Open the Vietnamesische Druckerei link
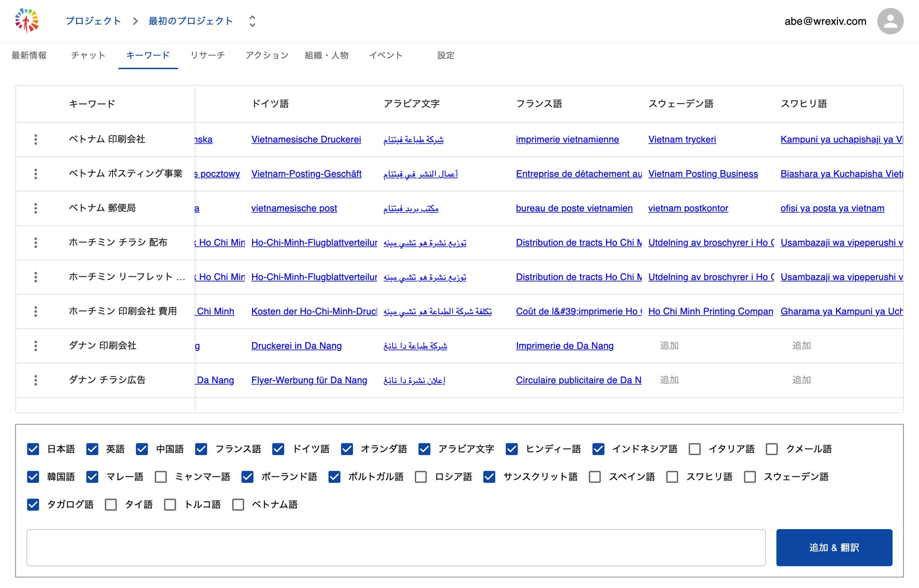This screenshot has width=919, height=588. tap(306, 139)
